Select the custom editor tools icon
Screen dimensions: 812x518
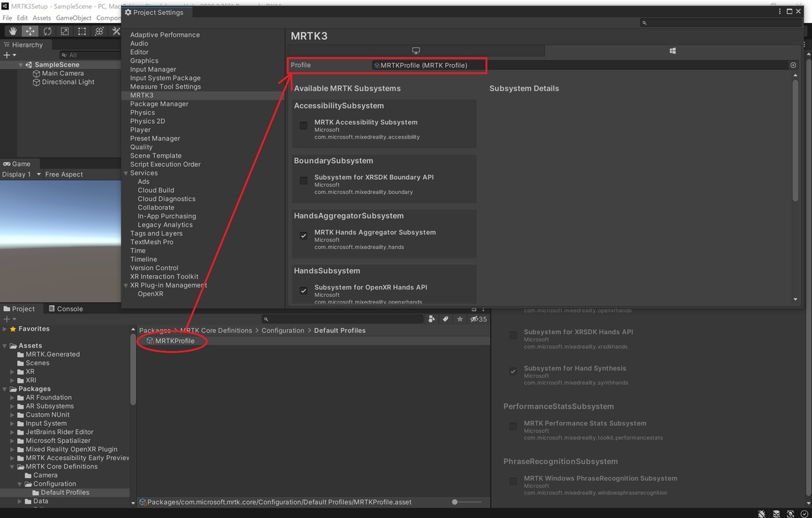tap(116, 31)
